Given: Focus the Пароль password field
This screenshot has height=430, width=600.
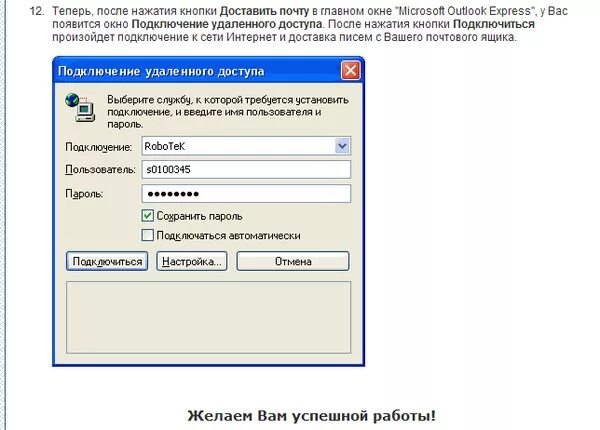Looking at the screenshot, I should point(246,194).
